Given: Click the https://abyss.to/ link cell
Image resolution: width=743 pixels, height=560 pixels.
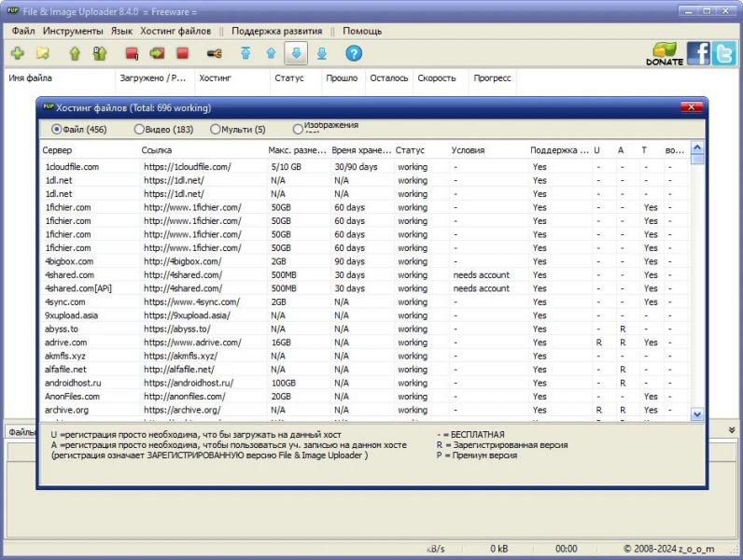Looking at the screenshot, I should click(177, 329).
